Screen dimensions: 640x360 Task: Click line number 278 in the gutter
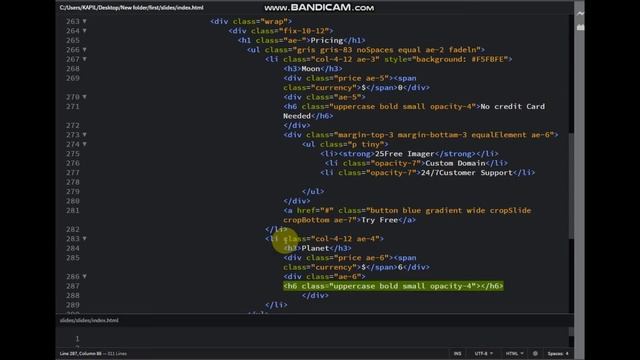point(73,182)
